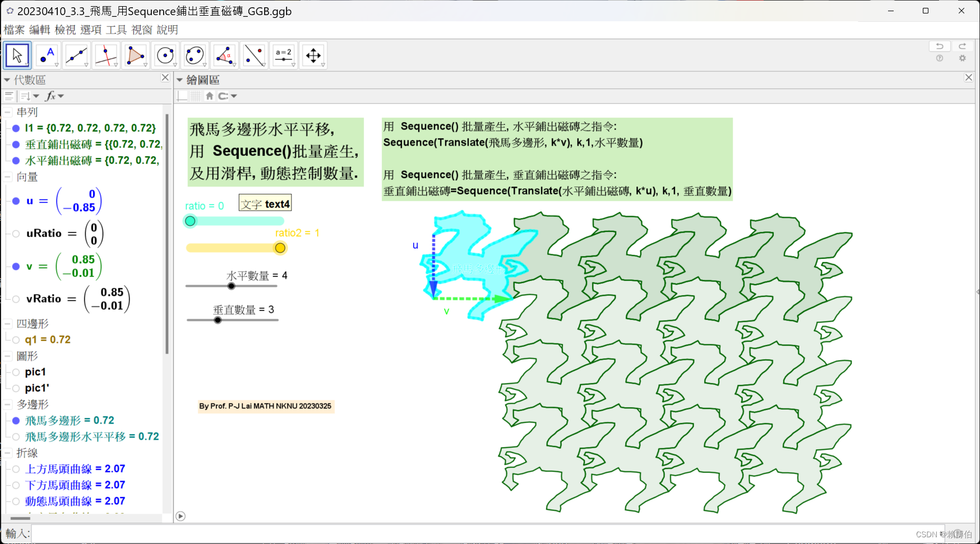
Task: Collapse the 串列 group in algebra panel
Action: (x=7, y=112)
